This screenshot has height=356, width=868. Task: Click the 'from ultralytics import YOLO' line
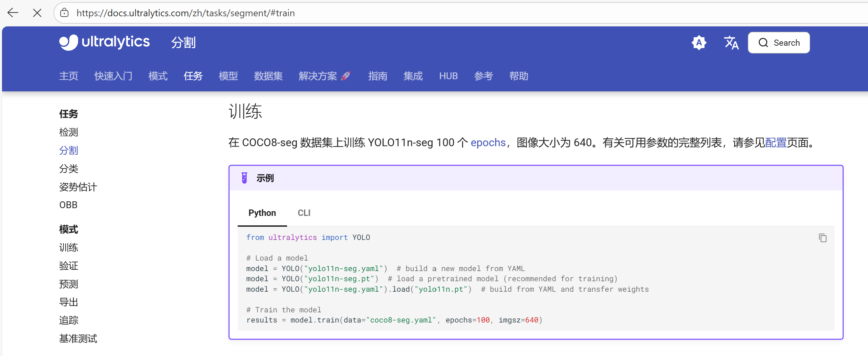click(x=308, y=238)
